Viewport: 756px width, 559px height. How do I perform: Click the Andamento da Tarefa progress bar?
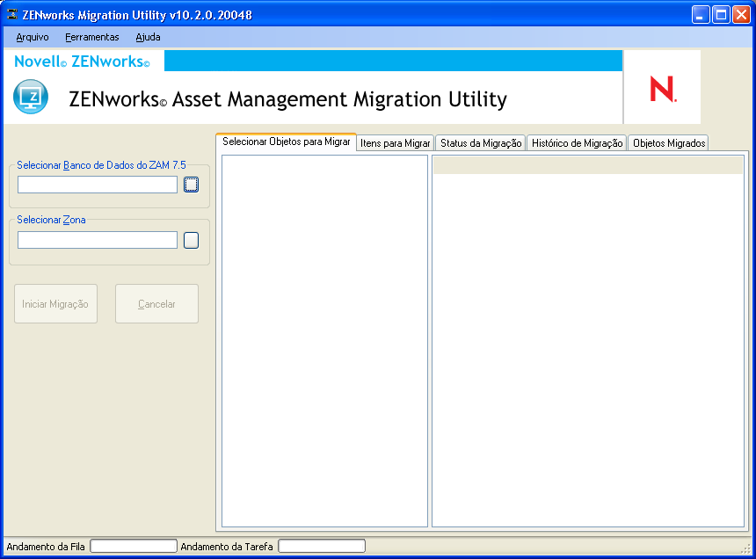pyautogui.click(x=322, y=546)
